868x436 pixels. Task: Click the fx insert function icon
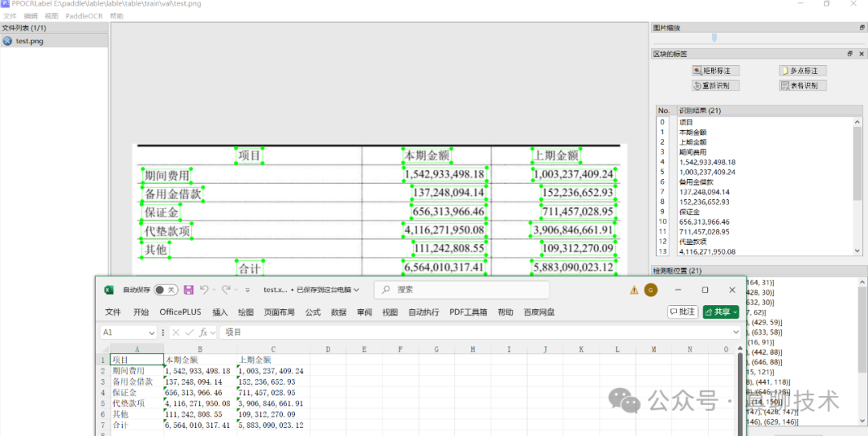click(x=204, y=332)
